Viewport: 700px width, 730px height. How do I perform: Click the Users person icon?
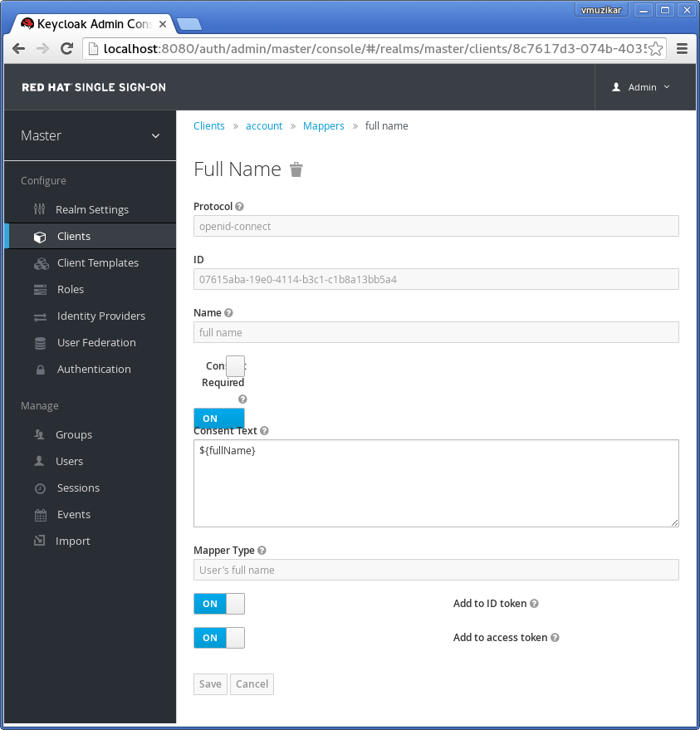click(x=39, y=461)
